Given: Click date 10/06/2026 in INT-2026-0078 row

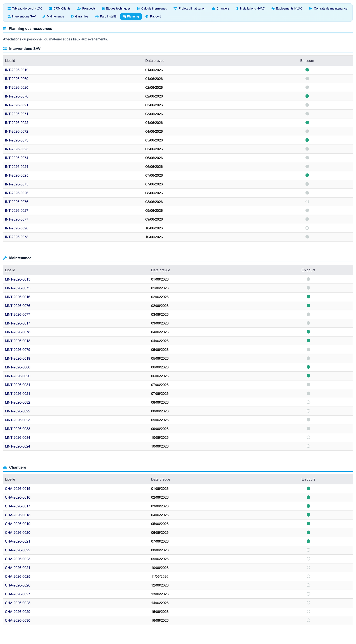Looking at the screenshot, I should [x=154, y=237].
